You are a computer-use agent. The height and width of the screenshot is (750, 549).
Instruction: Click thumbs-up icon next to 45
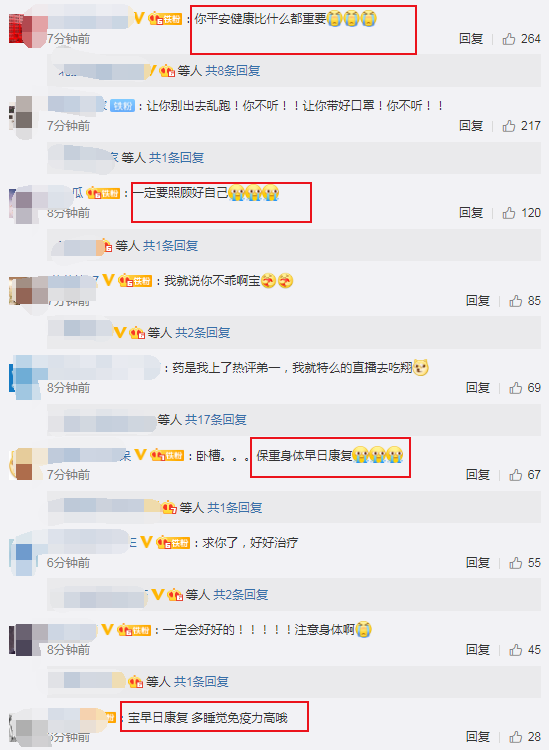pos(516,650)
